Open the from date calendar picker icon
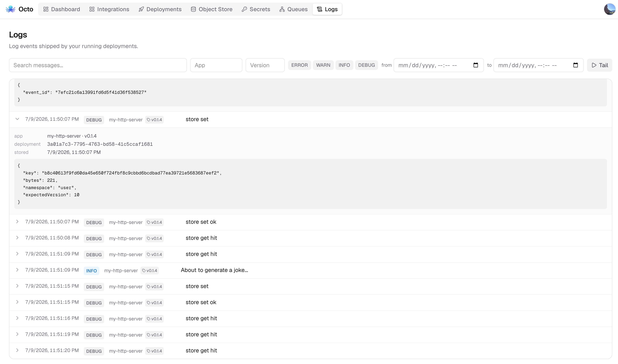This screenshot has height=364, width=618. tap(475, 65)
